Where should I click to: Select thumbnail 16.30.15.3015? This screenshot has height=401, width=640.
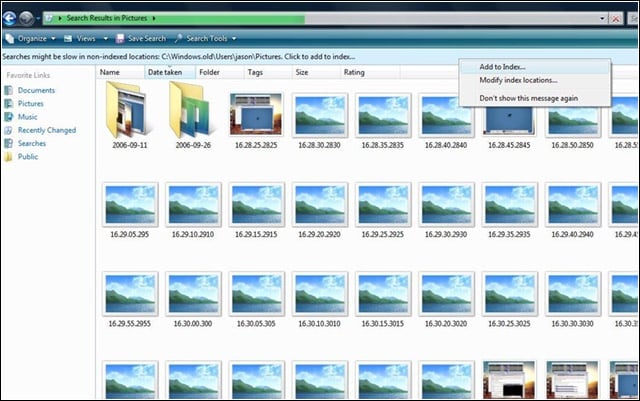pos(383,294)
